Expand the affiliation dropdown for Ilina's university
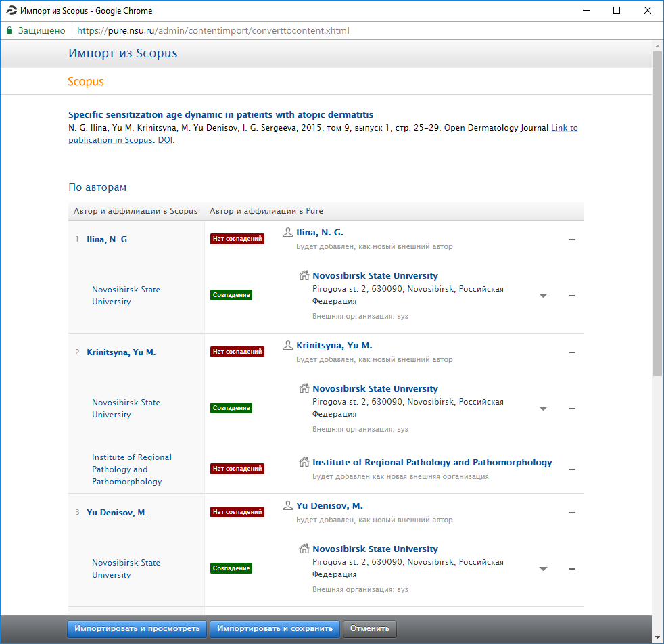The image size is (664, 644). pyautogui.click(x=544, y=296)
